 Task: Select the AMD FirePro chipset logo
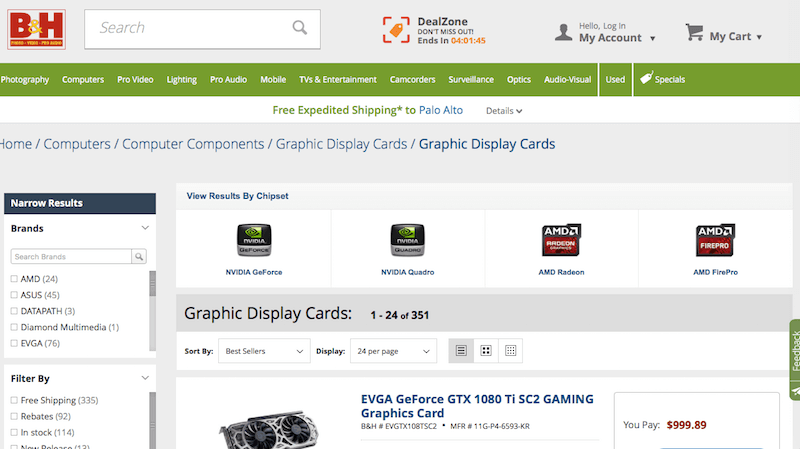715,240
